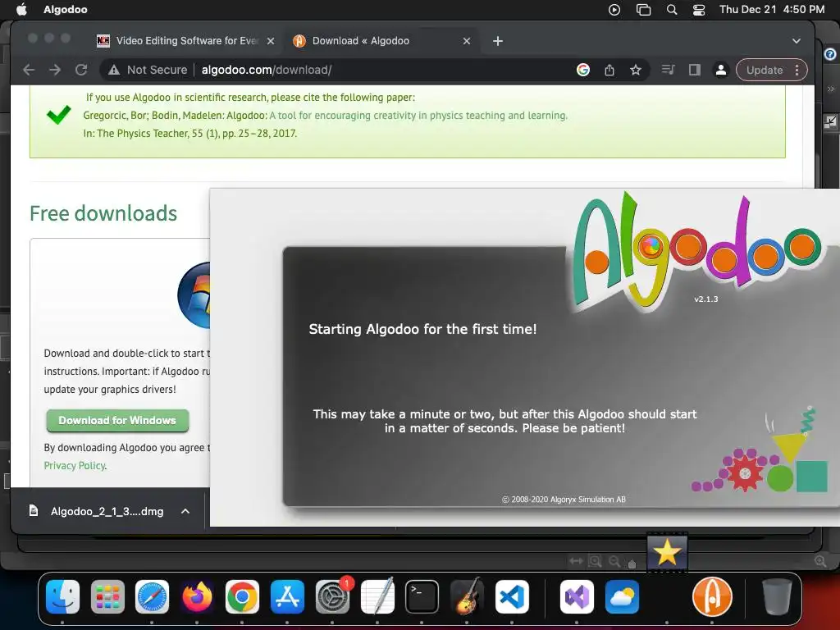Viewport: 840px width, 630px height.
Task: Click the v2.1.3 version text
Action: coord(706,299)
